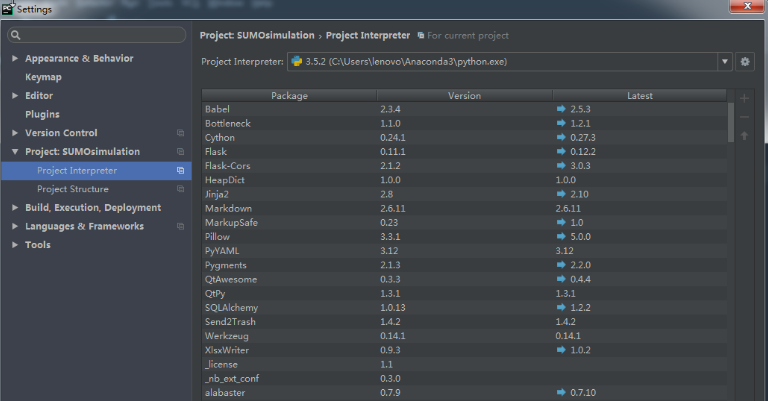Click the update arrow for SQLAlchemy
Image resolution: width=768 pixels, height=401 pixels.
pos(561,307)
